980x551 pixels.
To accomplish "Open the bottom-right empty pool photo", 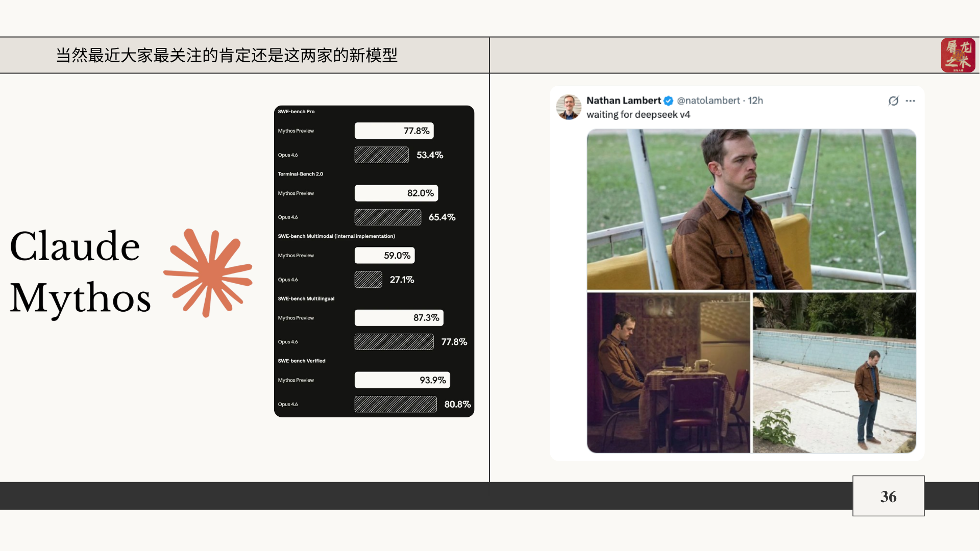I will tap(834, 372).
